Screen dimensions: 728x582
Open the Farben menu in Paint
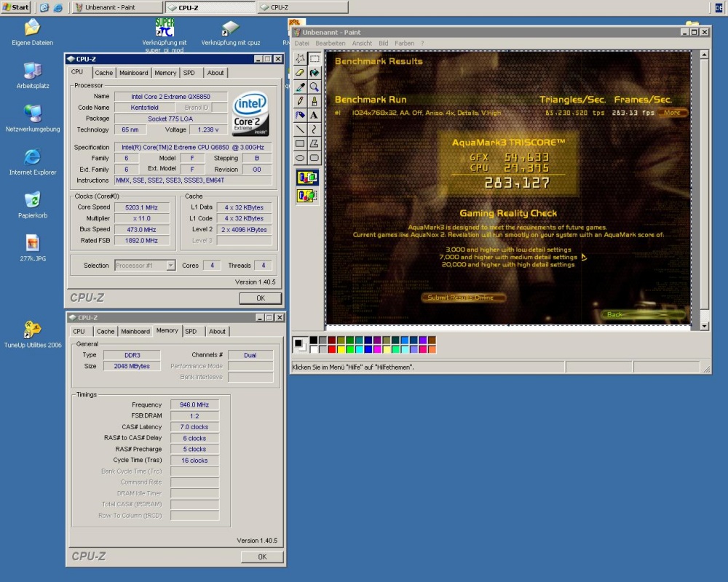click(404, 43)
